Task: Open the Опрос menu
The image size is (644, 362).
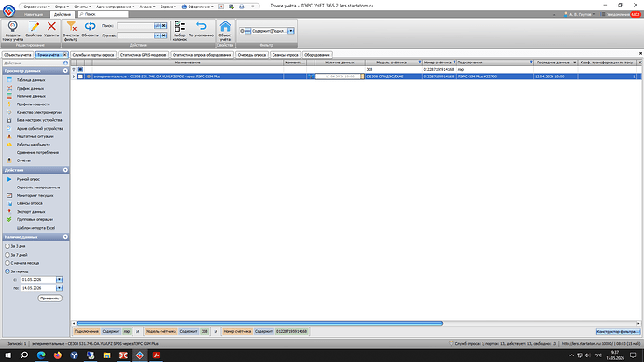Action: pyautogui.click(x=62, y=7)
